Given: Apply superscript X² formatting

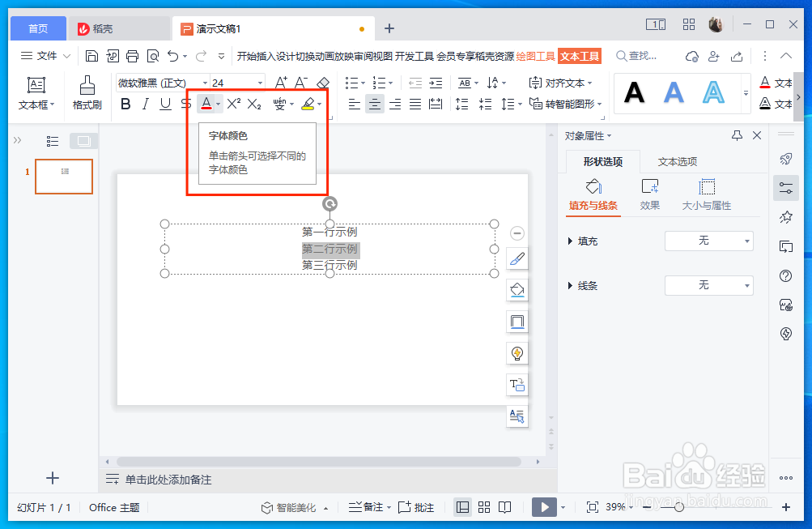Looking at the screenshot, I should click(233, 104).
